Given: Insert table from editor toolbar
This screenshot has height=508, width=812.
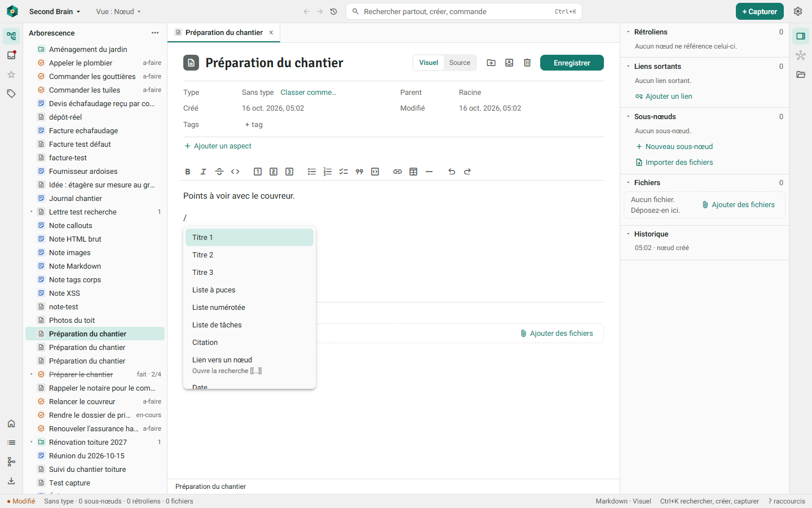Looking at the screenshot, I should [413, 172].
